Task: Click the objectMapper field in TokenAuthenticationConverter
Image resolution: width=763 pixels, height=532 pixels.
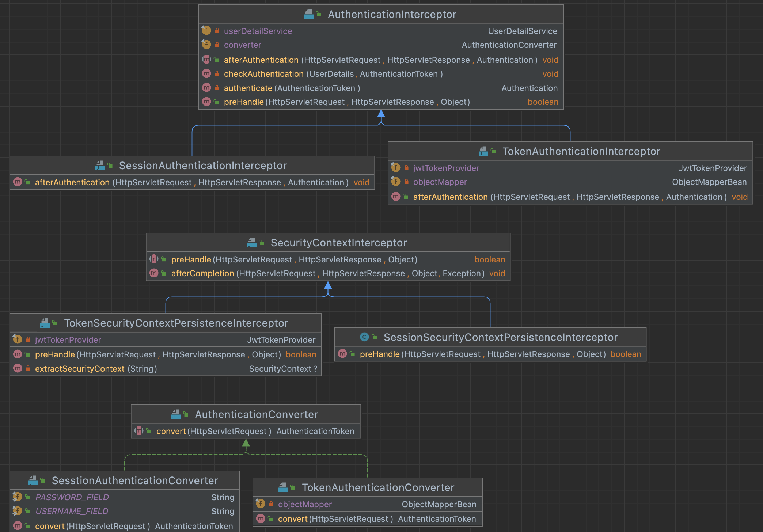Action: click(305, 504)
